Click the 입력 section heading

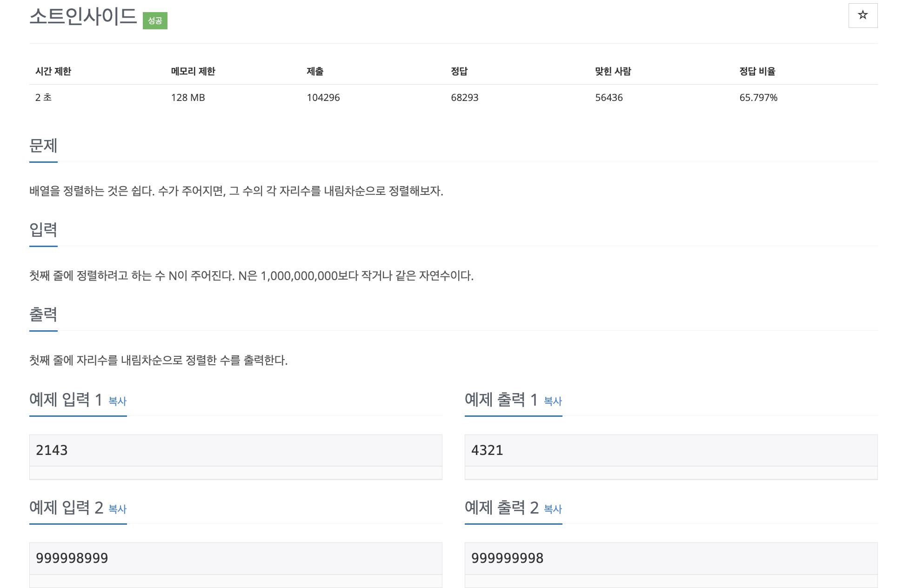tap(43, 230)
